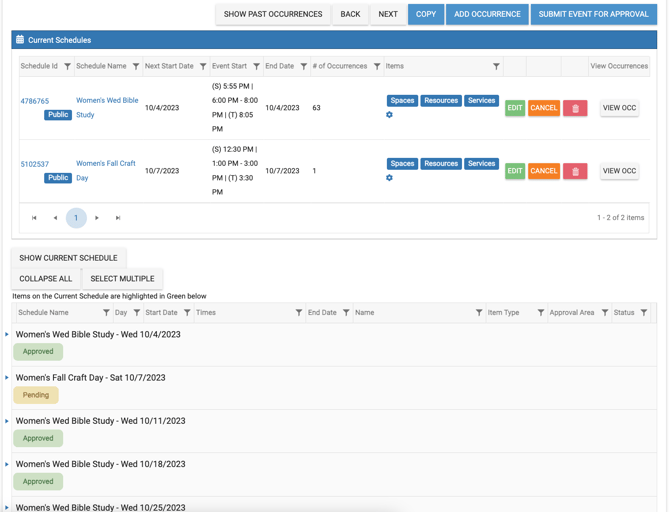670x512 pixels.
Task: Open gear settings for schedule 5102537
Action: point(390,178)
